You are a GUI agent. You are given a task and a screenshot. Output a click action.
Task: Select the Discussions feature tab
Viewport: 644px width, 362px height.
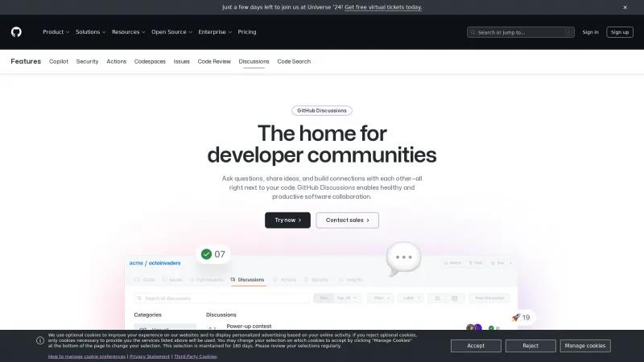pyautogui.click(x=254, y=62)
